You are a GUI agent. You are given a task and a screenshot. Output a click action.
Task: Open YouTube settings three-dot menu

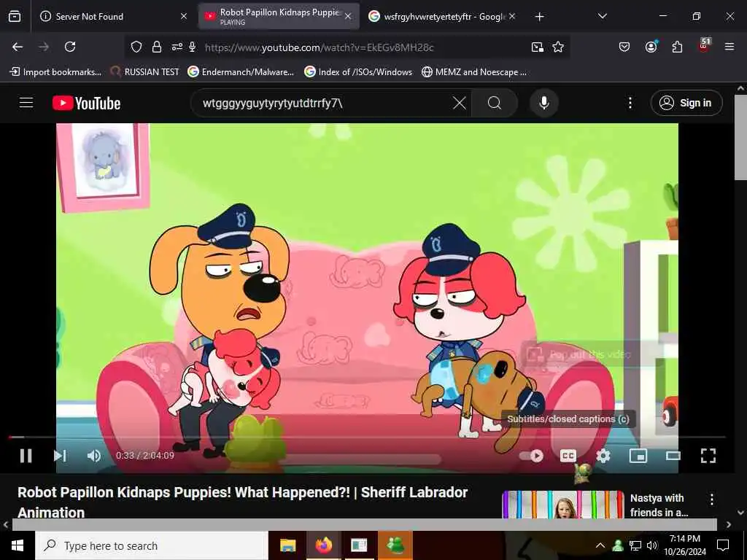[x=630, y=103]
